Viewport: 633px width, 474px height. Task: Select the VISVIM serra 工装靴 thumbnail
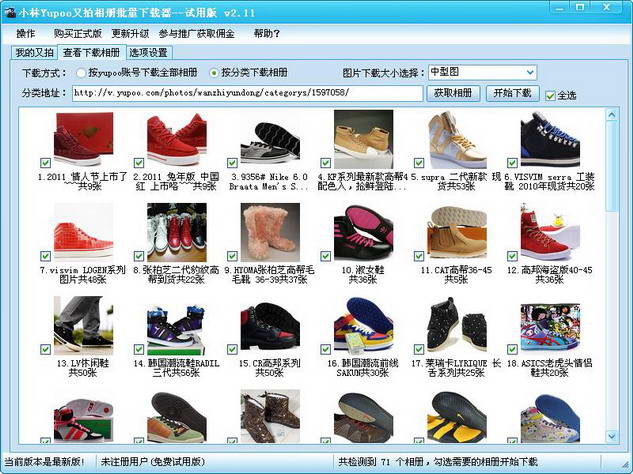pyautogui.click(x=550, y=139)
